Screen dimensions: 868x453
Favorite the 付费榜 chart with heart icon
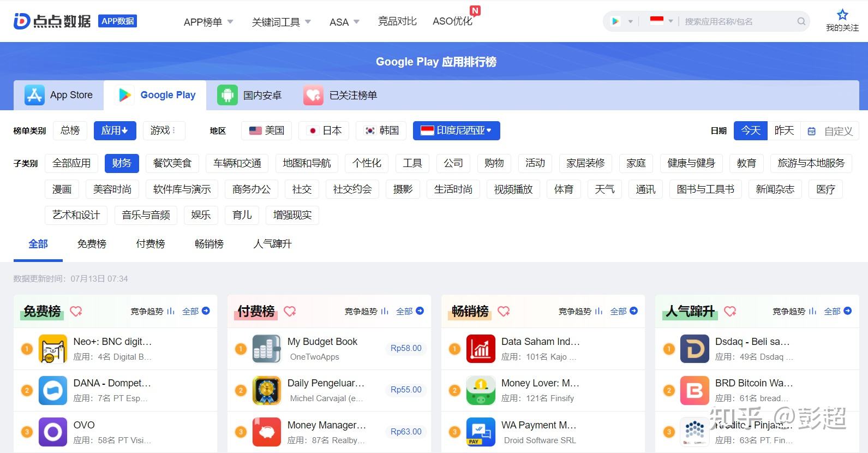click(x=290, y=311)
